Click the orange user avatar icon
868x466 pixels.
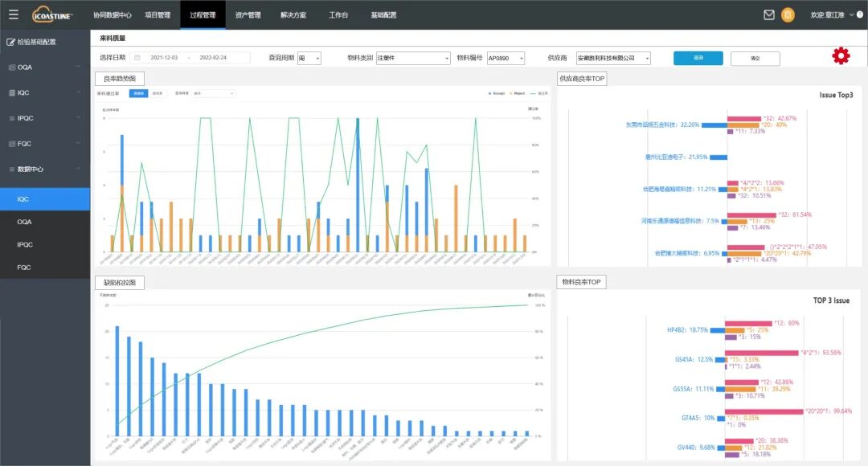788,15
